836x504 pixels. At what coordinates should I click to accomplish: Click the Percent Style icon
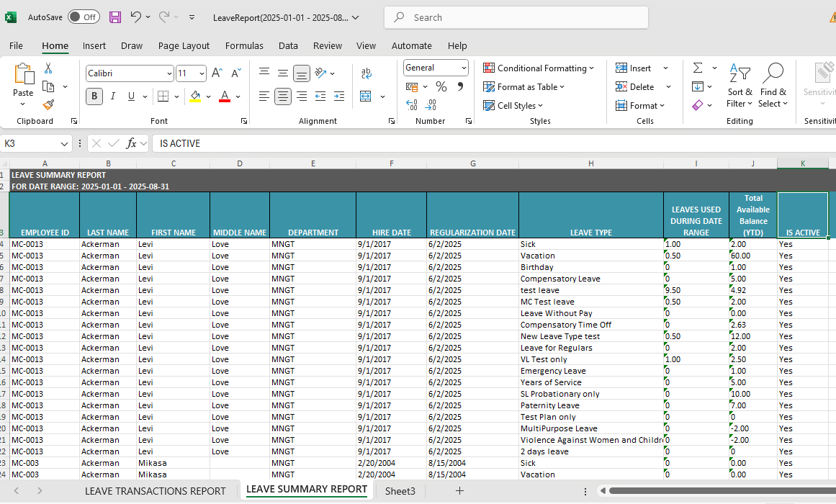441,87
